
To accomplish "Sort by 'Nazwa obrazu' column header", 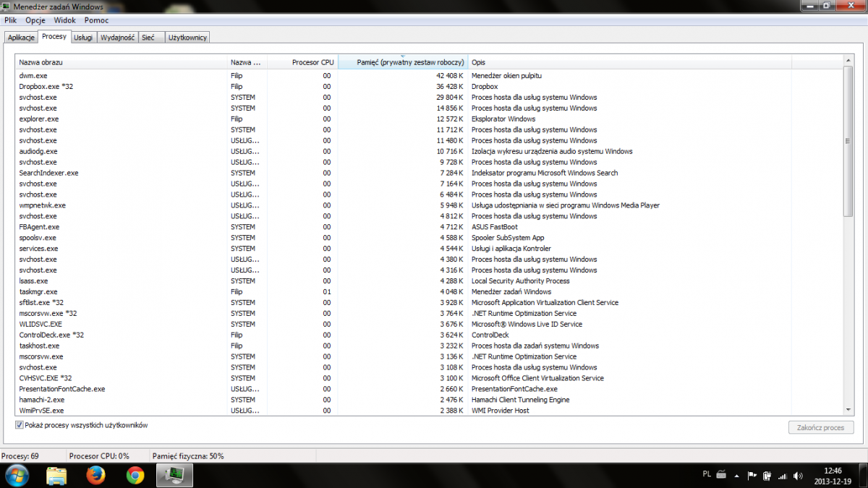I will point(122,63).
